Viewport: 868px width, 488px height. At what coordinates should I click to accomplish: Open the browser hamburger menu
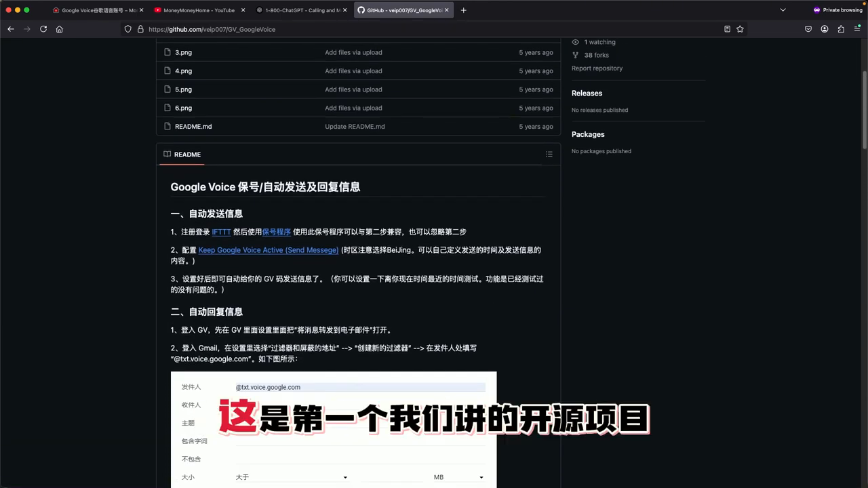click(857, 29)
